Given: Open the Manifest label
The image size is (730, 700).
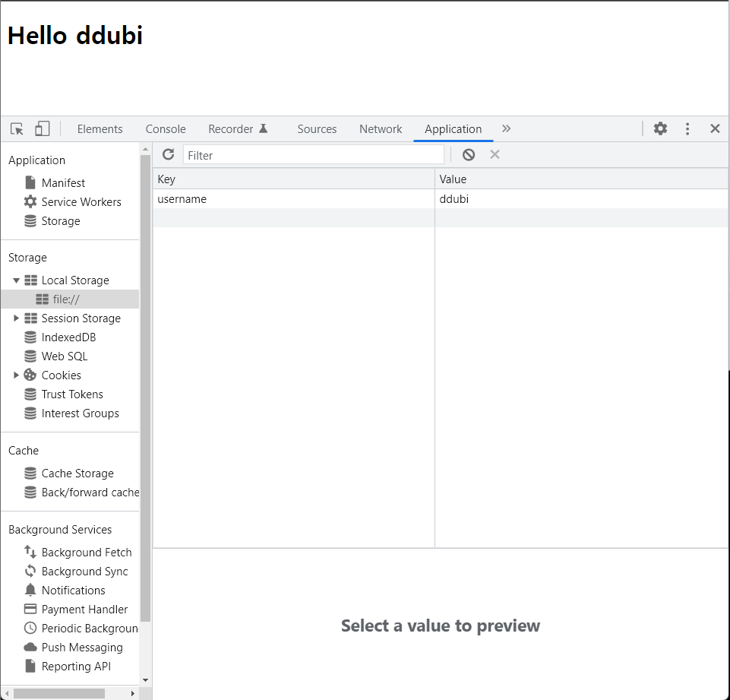Looking at the screenshot, I should pyautogui.click(x=63, y=183).
